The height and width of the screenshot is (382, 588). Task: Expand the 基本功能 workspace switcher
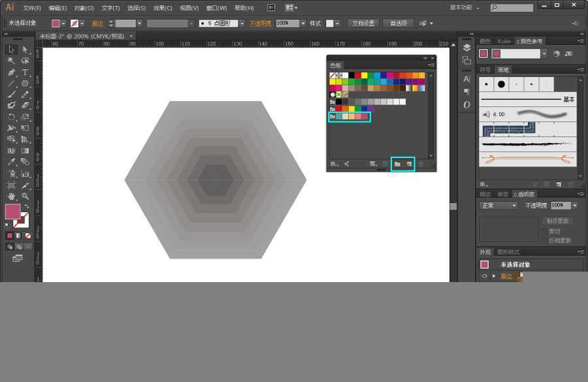pos(465,8)
